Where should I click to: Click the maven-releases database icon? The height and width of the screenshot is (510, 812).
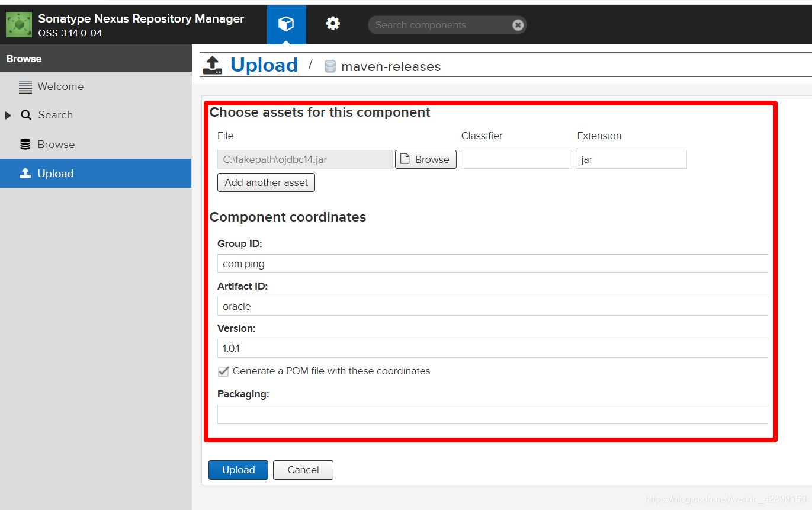click(x=330, y=66)
